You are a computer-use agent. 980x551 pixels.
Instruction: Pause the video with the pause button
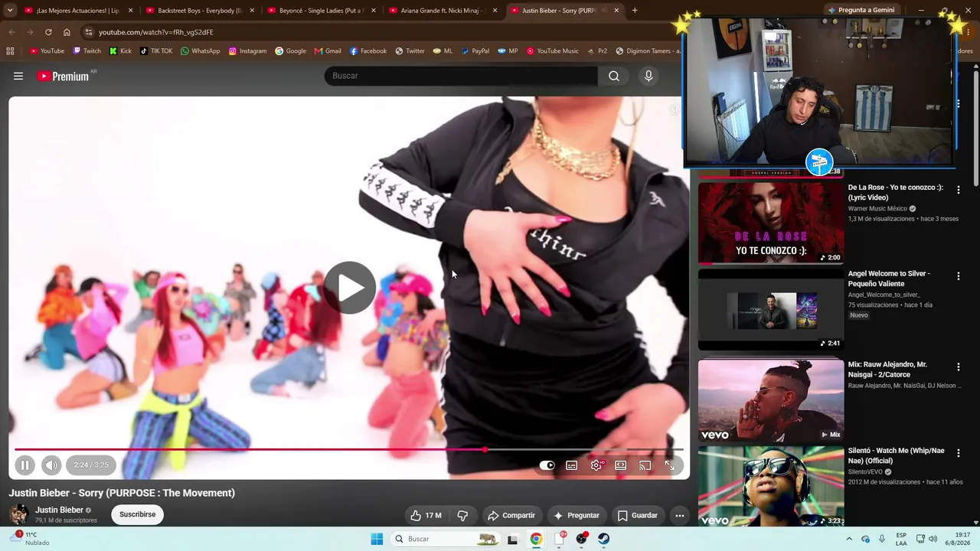tap(24, 465)
